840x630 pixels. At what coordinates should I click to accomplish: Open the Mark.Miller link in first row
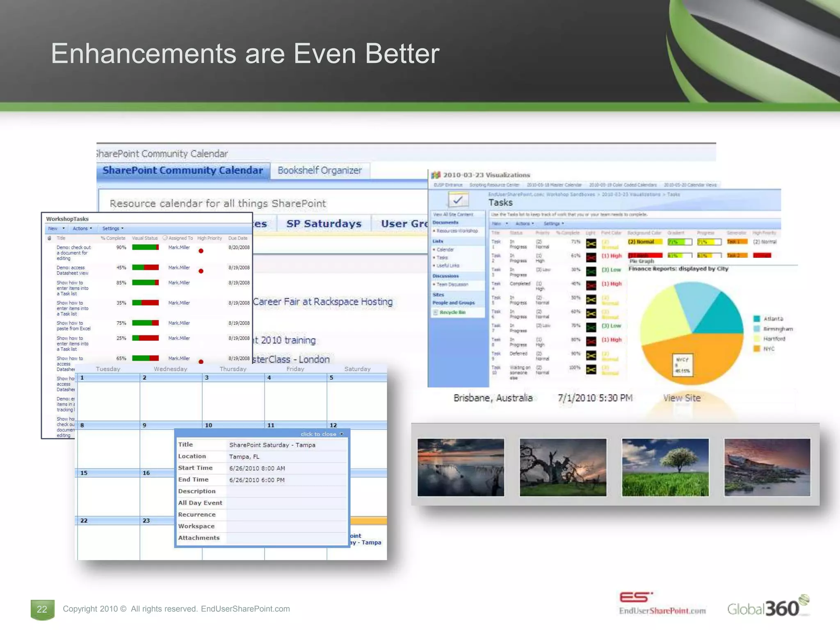[179, 247]
